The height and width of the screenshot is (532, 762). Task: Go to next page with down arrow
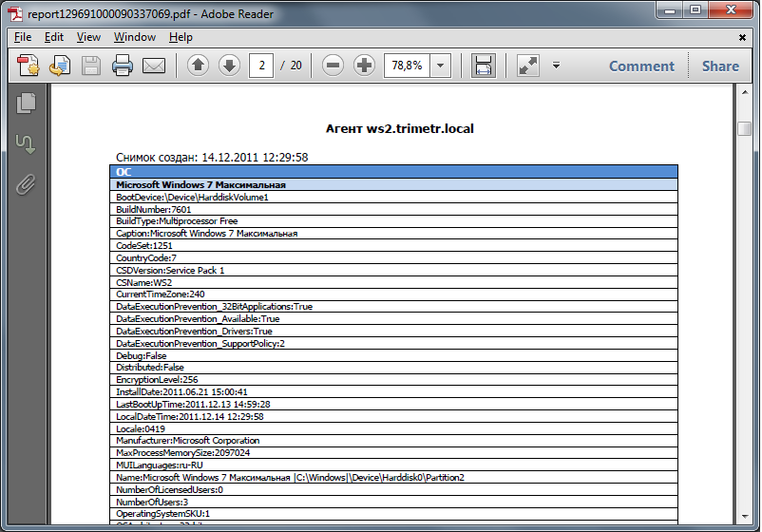(229, 66)
